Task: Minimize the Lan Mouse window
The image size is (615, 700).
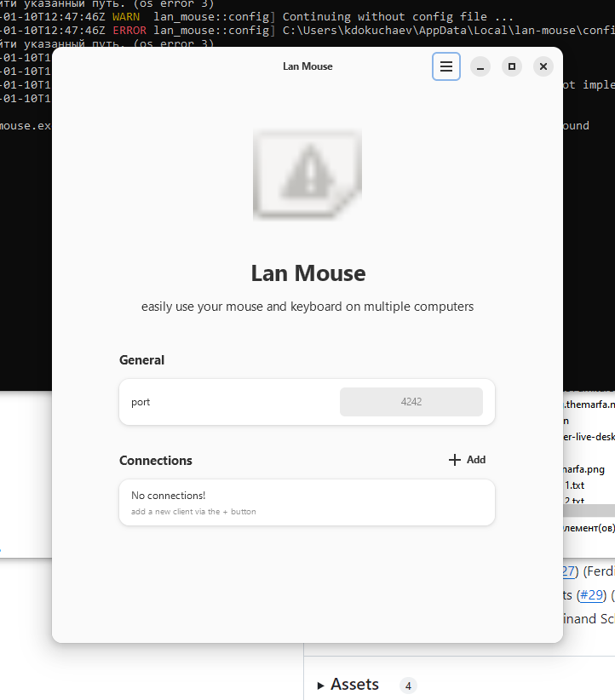Action: (480, 66)
